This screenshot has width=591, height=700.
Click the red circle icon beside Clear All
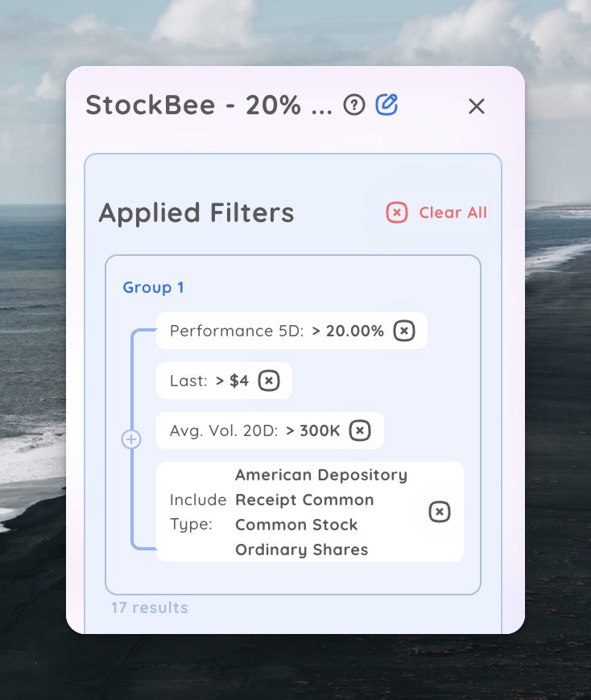pyautogui.click(x=396, y=212)
